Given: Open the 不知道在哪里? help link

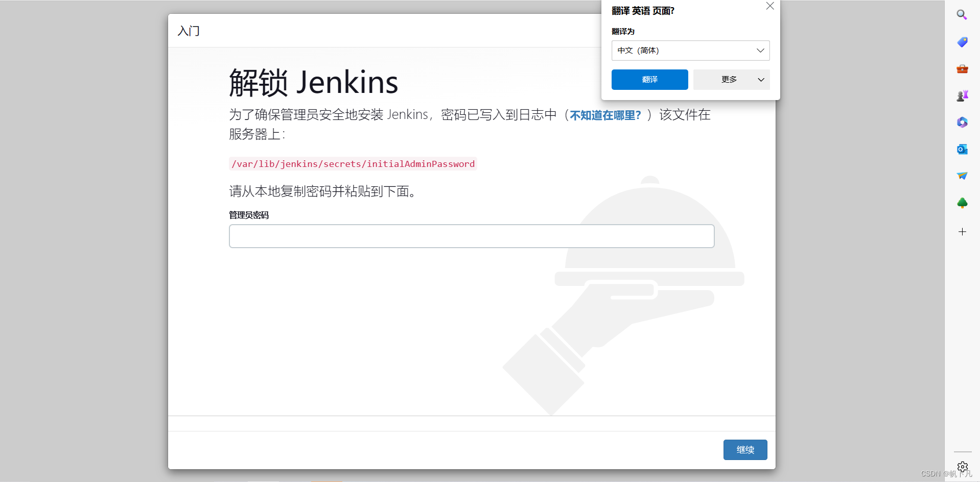Looking at the screenshot, I should pos(605,115).
